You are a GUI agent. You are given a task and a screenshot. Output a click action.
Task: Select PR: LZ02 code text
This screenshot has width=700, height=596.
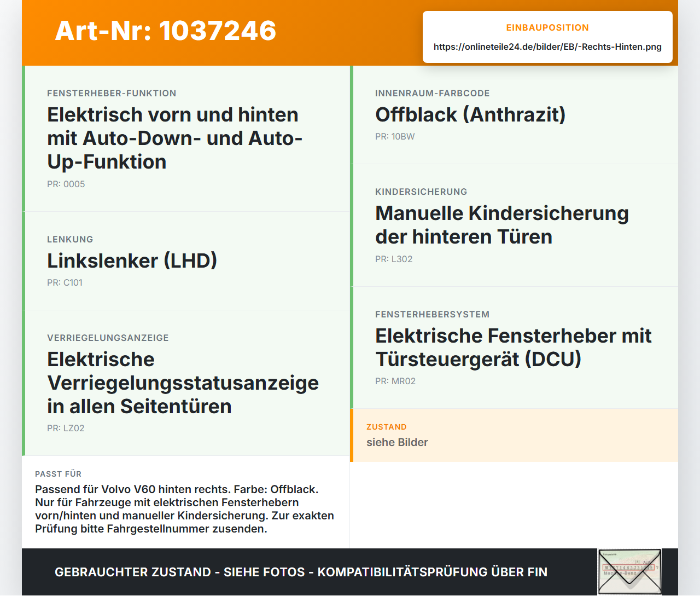point(66,428)
